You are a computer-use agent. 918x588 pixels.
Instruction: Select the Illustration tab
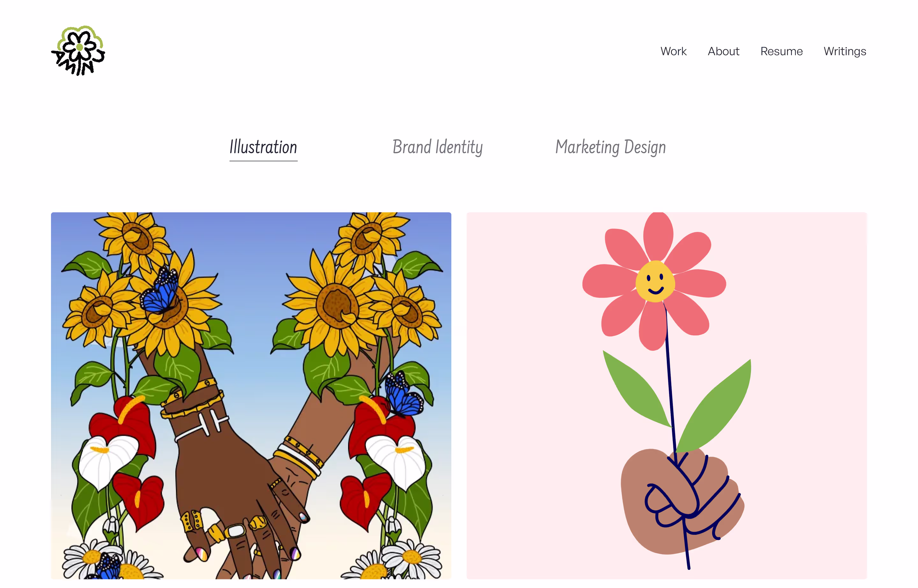coord(263,147)
